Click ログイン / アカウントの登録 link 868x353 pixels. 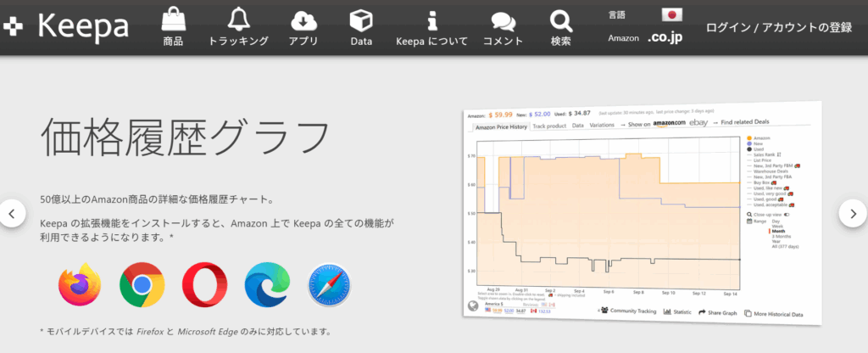(x=778, y=27)
